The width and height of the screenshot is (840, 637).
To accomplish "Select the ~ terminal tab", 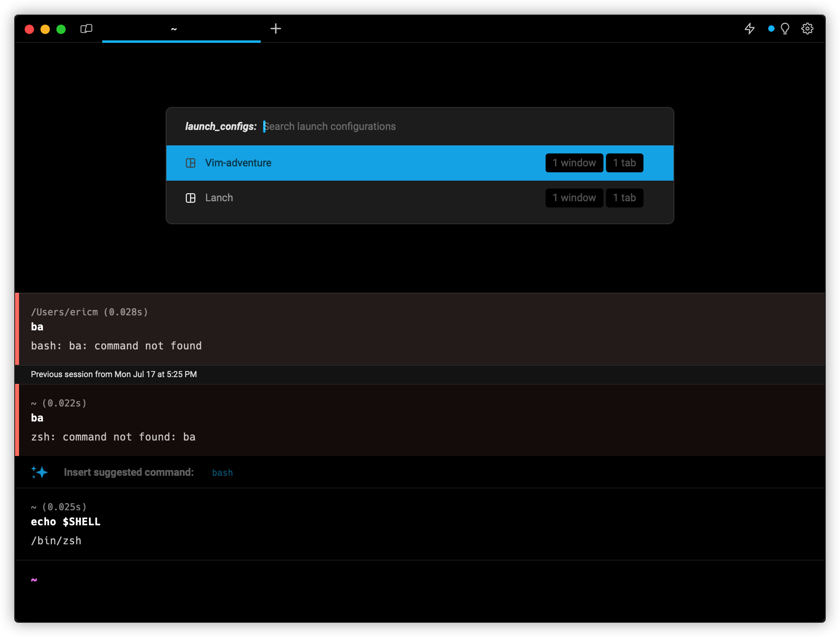I will click(174, 29).
